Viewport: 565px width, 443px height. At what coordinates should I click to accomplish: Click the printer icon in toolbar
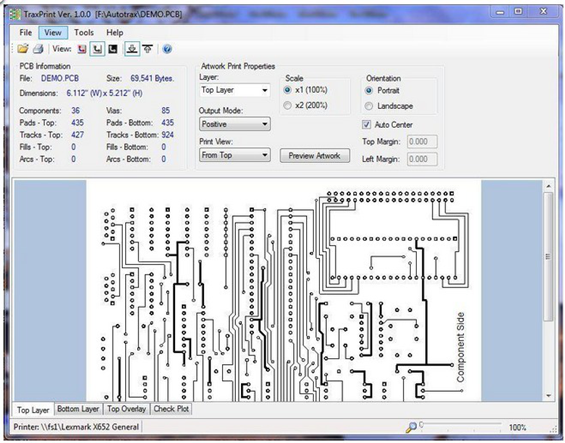pos(39,49)
